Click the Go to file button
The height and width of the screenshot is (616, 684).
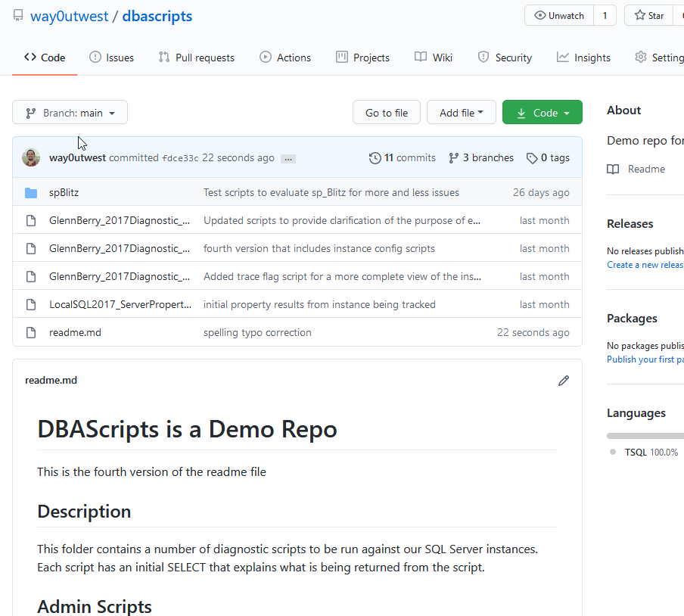(x=387, y=113)
